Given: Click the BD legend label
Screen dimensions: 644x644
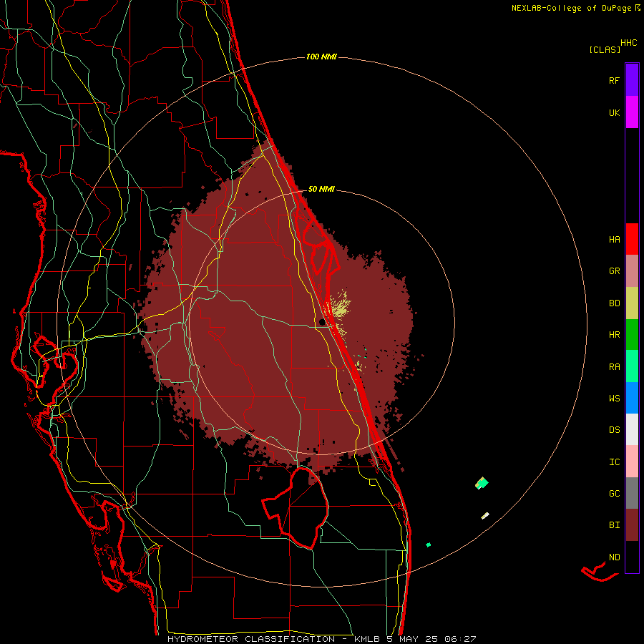Looking at the screenshot, I should [x=614, y=303].
